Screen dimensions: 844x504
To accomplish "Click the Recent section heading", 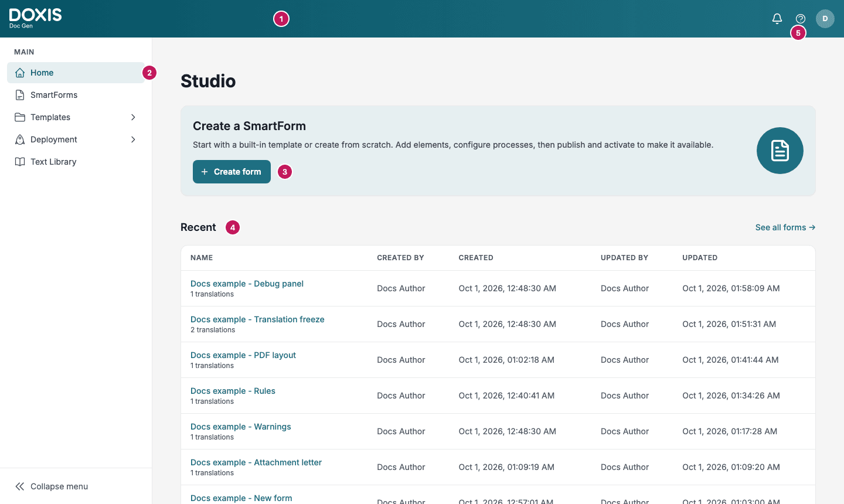I will pyautogui.click(x=198, y=227).
